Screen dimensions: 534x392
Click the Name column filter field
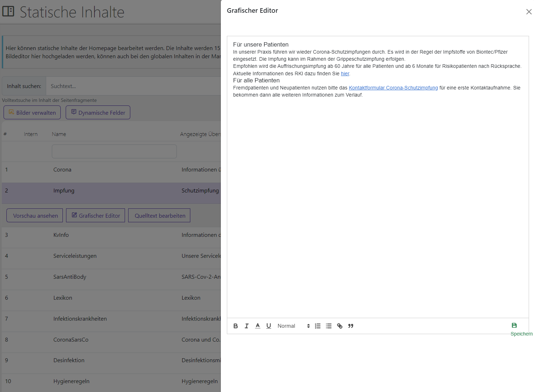pyautogui.click(x=114, y=151)
